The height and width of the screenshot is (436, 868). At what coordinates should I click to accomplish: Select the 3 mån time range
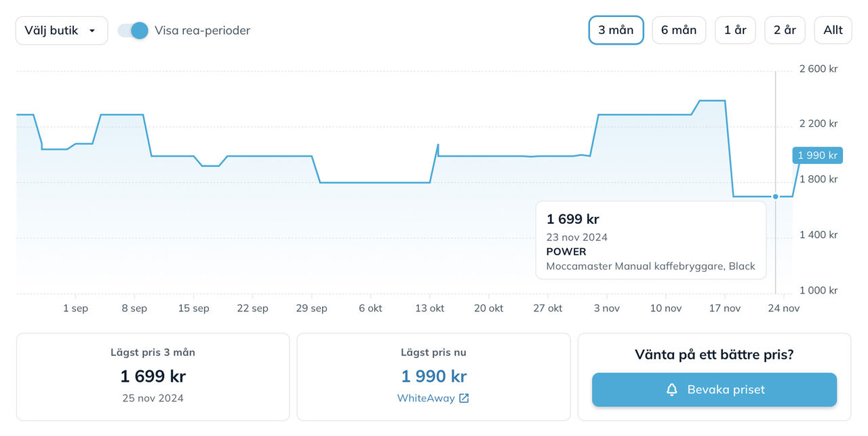tap(616, 31)
